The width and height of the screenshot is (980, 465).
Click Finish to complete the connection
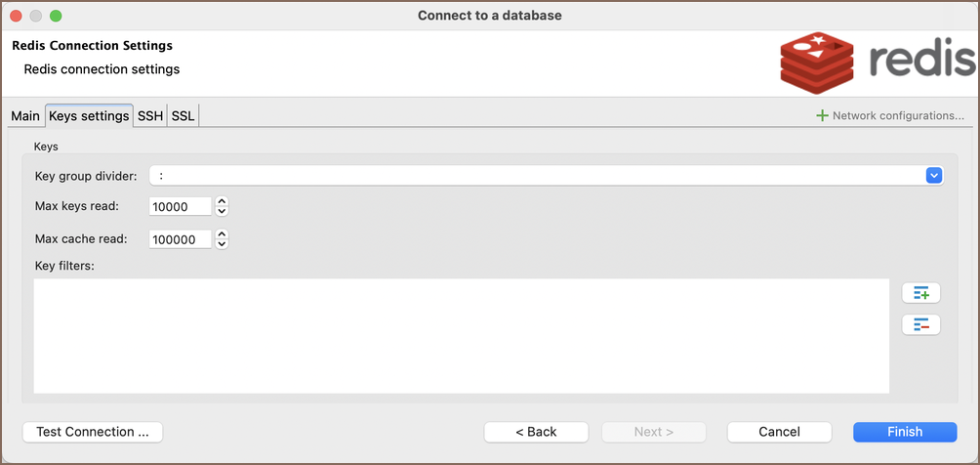[905, 432]
